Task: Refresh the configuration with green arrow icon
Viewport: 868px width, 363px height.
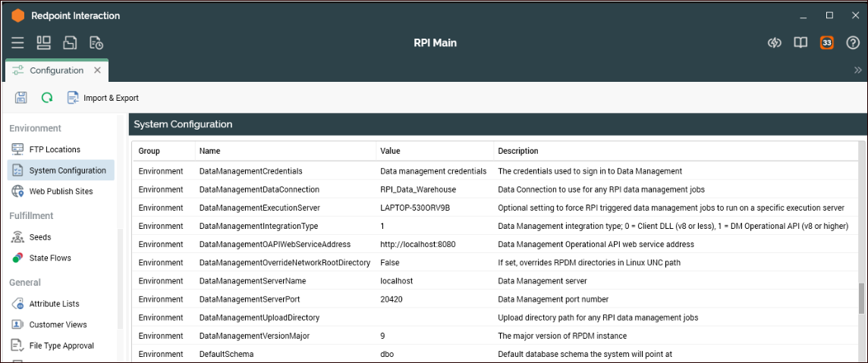Action: 47,98
